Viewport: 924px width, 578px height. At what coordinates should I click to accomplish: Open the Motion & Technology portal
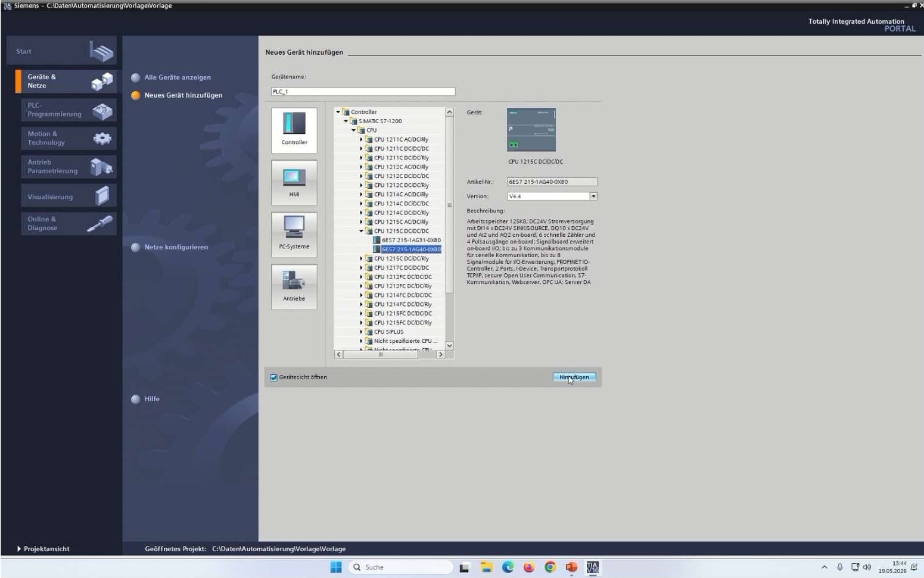[x=69, y=138]
